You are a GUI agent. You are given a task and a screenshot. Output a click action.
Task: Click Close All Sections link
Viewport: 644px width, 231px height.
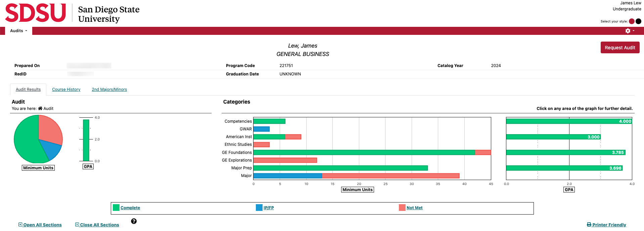pos(97,225)
